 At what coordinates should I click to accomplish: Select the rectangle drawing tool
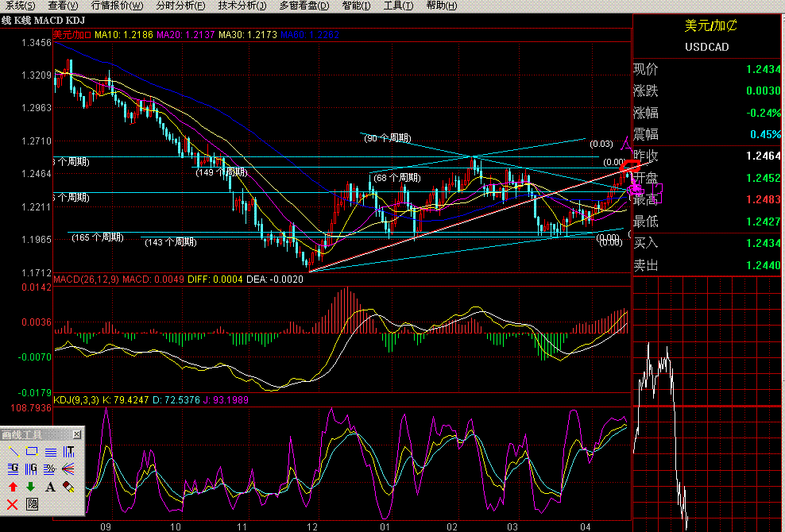[32, 452]
